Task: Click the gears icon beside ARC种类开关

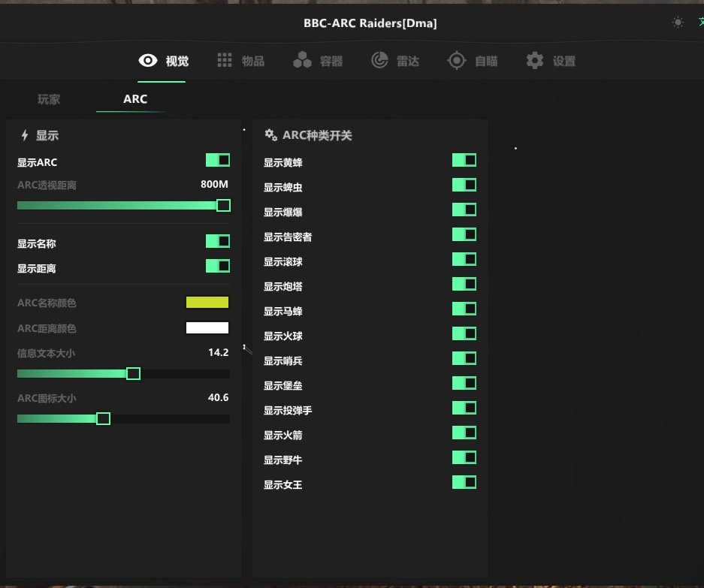Action: pyautogui.click(x=270, y=135)
